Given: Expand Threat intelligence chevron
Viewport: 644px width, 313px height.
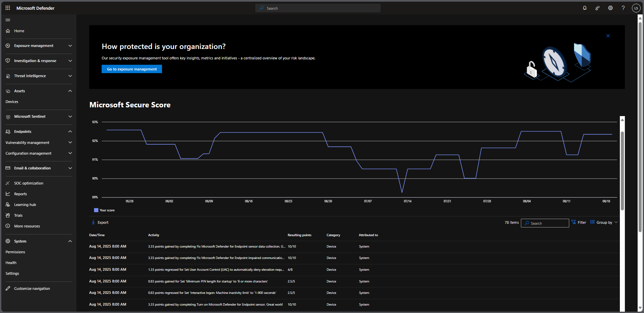Looking at the screenshot, I should click(70, 76).
